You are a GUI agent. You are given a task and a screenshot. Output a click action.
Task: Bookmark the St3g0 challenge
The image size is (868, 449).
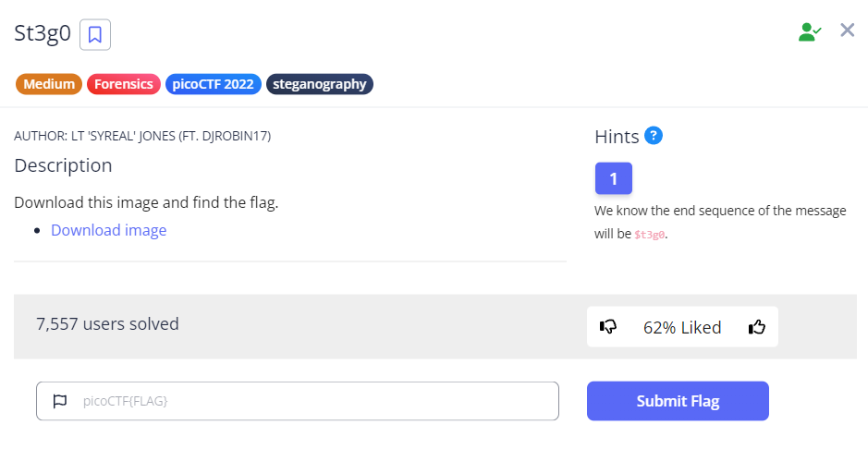[x=95, y=35]
